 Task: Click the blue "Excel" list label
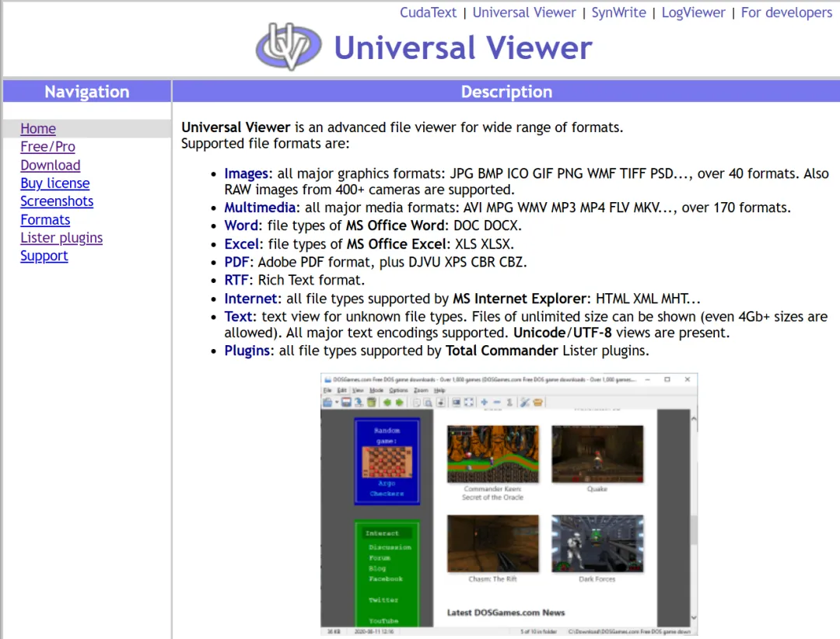click(242, 244)
